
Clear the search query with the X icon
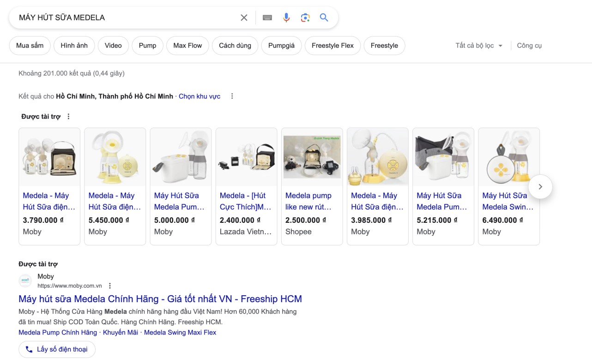pyautogui.click(x=244, y=18)
